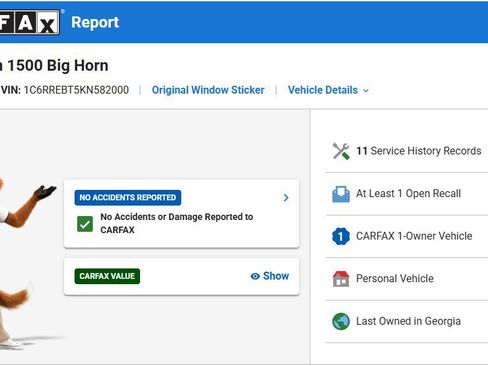
Task: Click the eye icon next to Show
Action: 255,276
